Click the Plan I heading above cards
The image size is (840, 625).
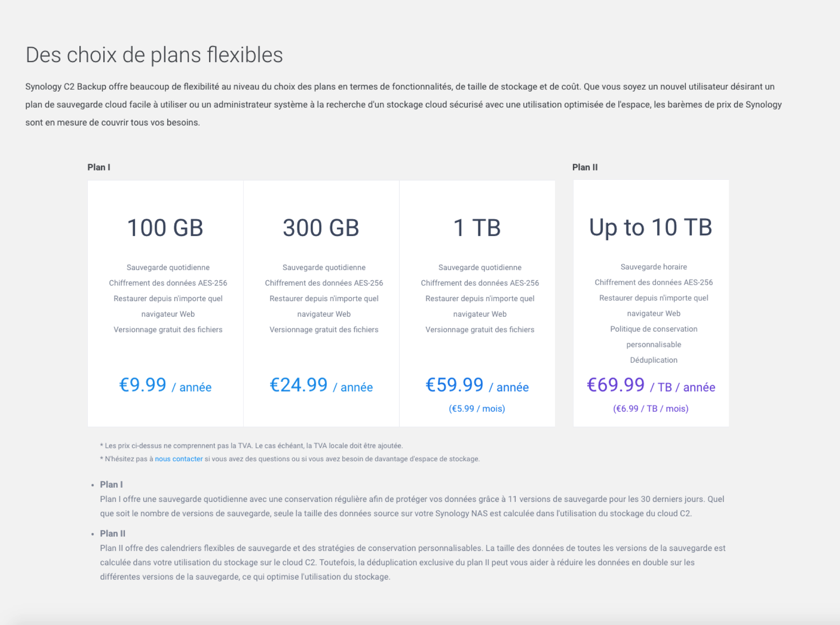(x=99, y=167)
